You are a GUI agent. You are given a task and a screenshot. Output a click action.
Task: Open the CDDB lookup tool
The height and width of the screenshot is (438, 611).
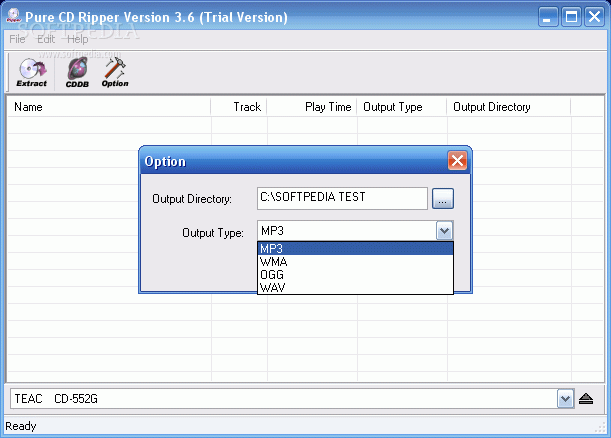(x=77, y=72)
